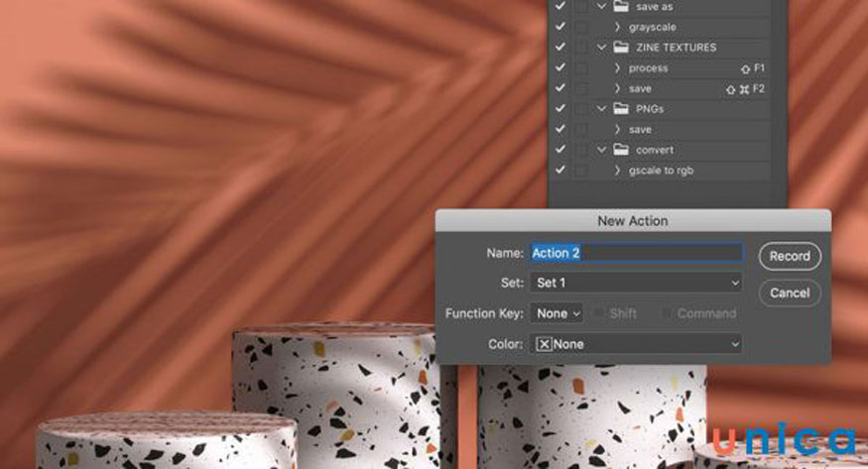Click the Name field containing Action 2
The image size is (868, 469).
pyautogui.click(x=636, y=253)
